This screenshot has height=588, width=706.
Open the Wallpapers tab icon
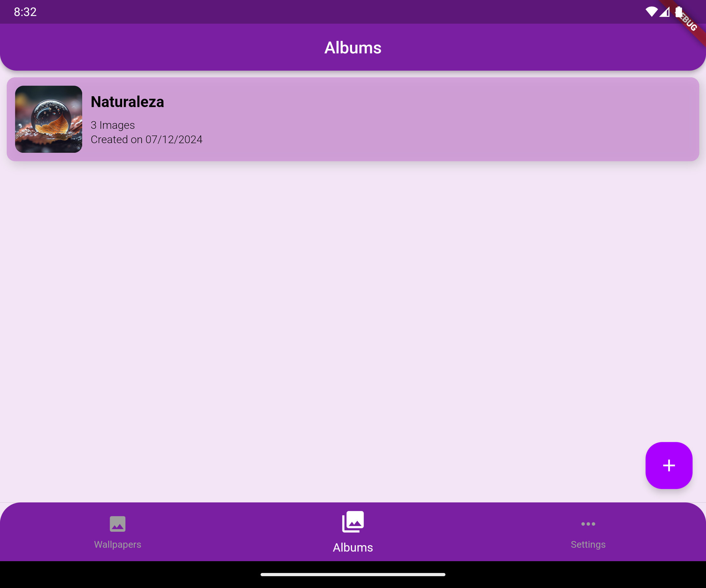pos(117,524)
